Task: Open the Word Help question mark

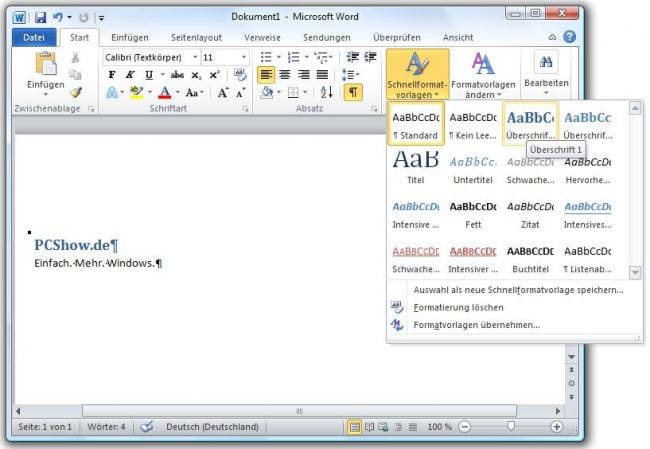Action: (569, 37)
